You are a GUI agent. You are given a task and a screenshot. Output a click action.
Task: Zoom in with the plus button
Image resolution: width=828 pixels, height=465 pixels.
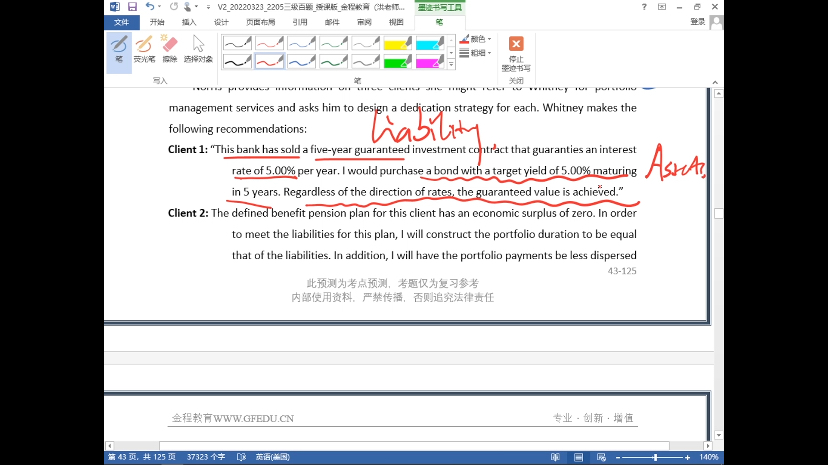pos(687,458)
